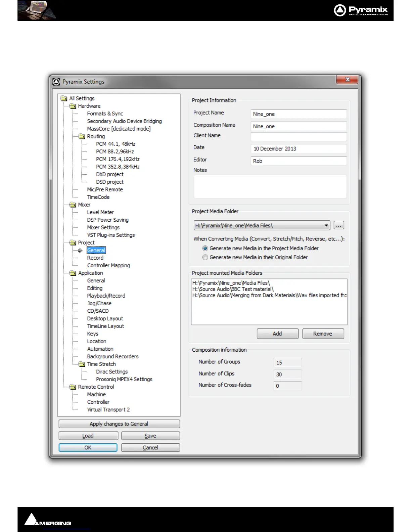
Task: Click the Application folder icon
Action: pyautogui.click(x=73, y=273)
